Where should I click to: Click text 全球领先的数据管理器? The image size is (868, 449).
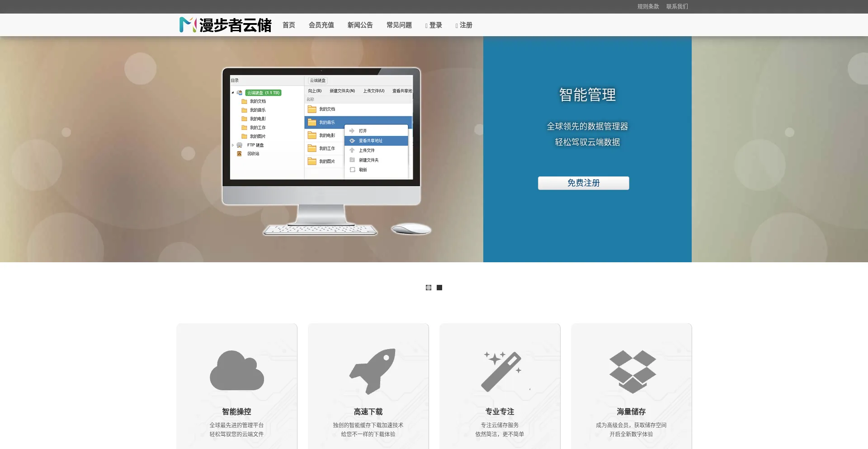(587, 126)
